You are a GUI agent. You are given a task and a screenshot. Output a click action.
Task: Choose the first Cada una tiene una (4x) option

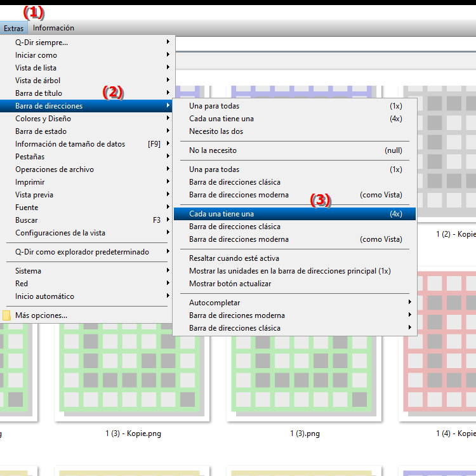click(x=294, y=119)
